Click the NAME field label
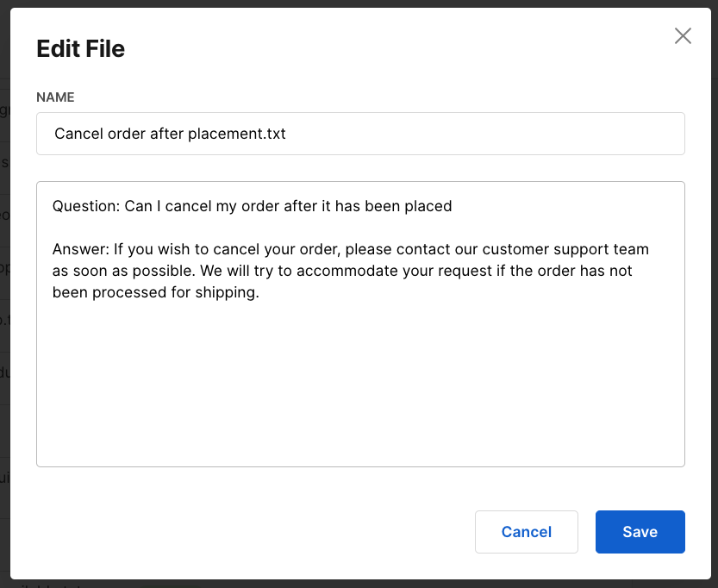The width and height of the screenshot is (718, 588). coord(55,97)
